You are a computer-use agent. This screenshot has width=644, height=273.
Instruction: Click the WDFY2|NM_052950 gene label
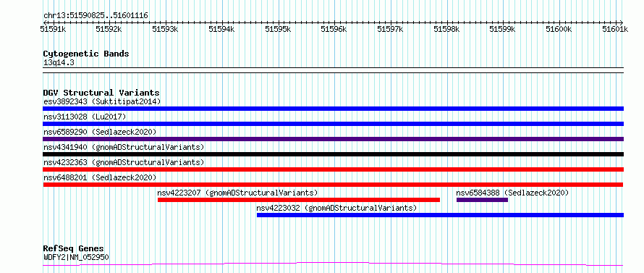76,258
